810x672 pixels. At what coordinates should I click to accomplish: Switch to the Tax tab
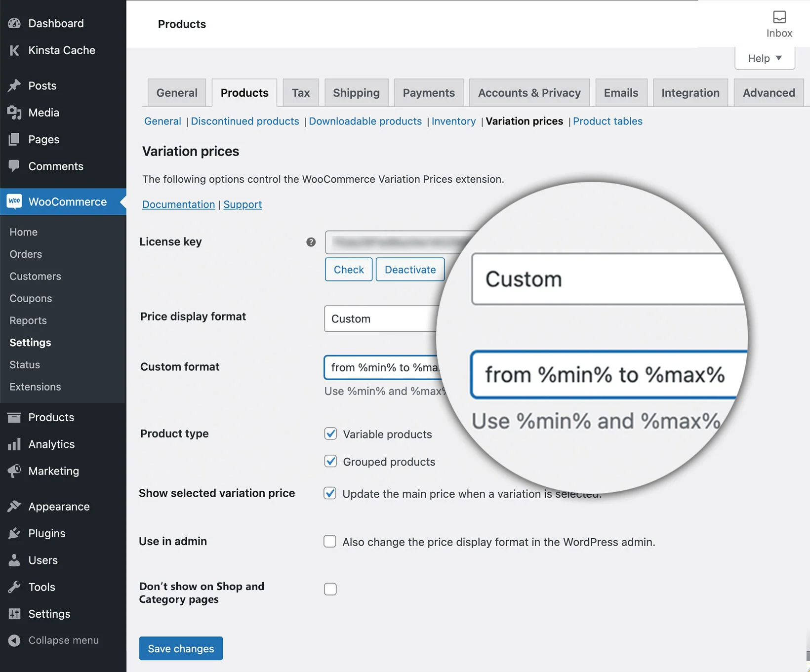click(x=301, y=93)
